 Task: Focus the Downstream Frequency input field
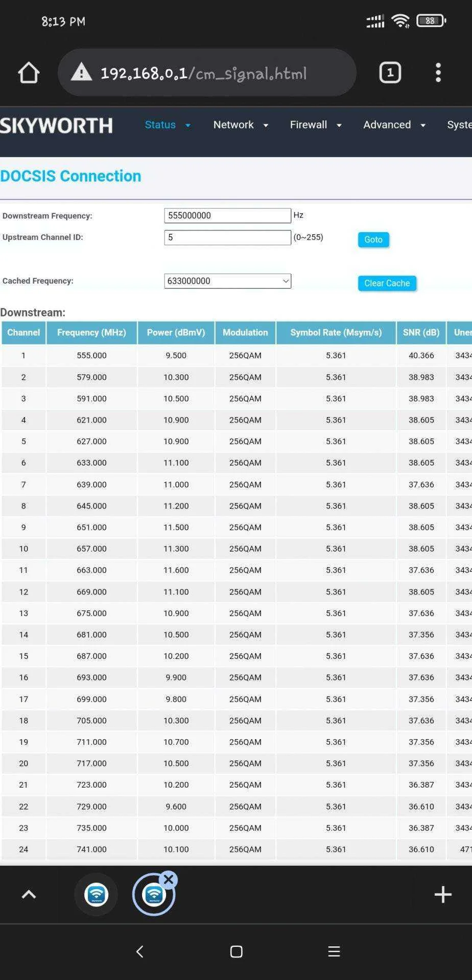click(x=228, y=215)
